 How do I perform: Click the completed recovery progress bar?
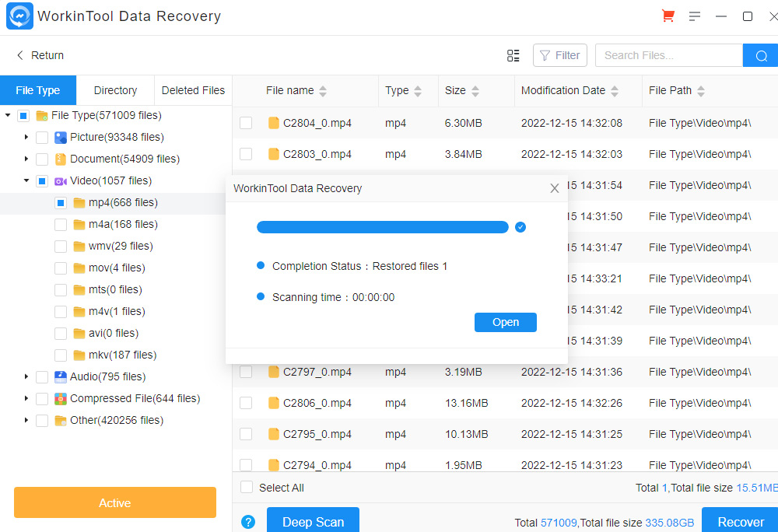[x=383, y=227]
